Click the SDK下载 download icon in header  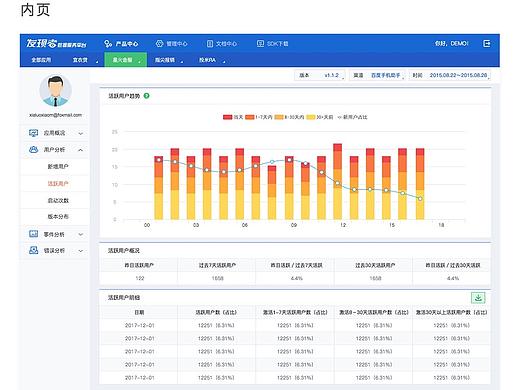click(260, 44)
